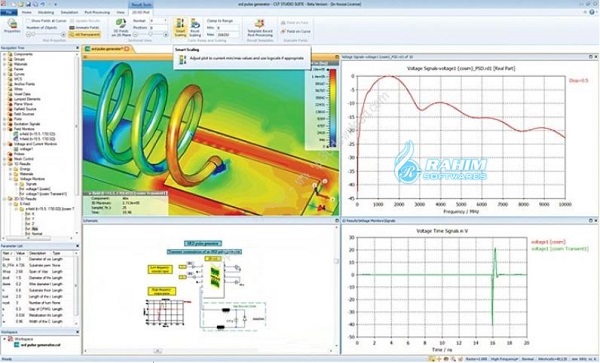
Task: Switch to the Post Processing ribbon tab
Action: coord(97,12)
